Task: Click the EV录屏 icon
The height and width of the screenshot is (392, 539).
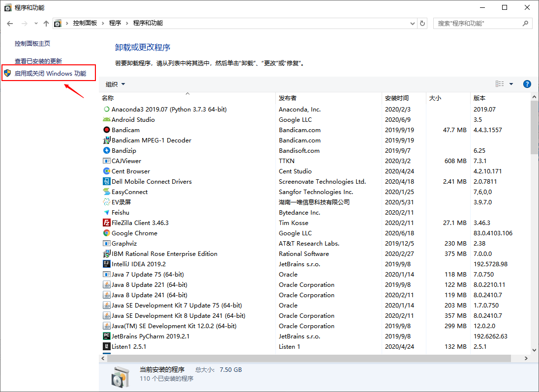Action: [107, 202]
